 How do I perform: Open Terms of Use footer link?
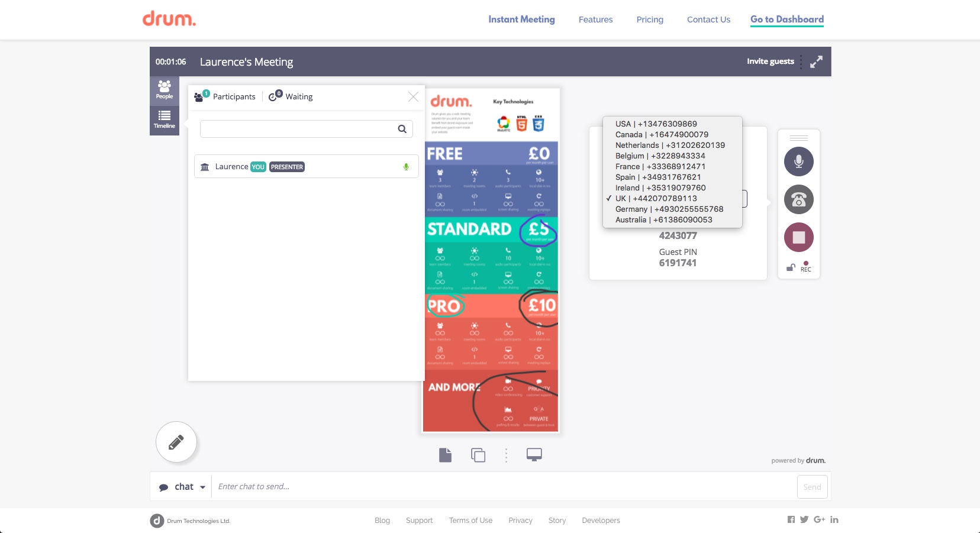470,521
